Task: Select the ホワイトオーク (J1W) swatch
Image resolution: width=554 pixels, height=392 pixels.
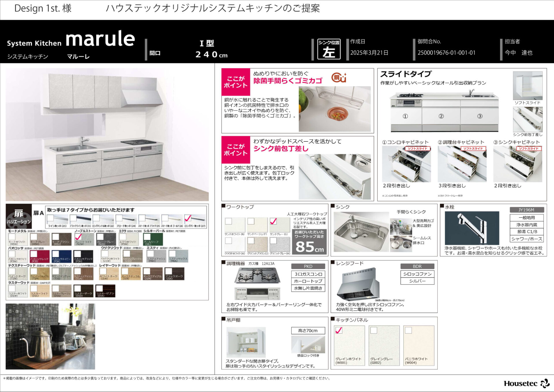Action: click(108, 274)
